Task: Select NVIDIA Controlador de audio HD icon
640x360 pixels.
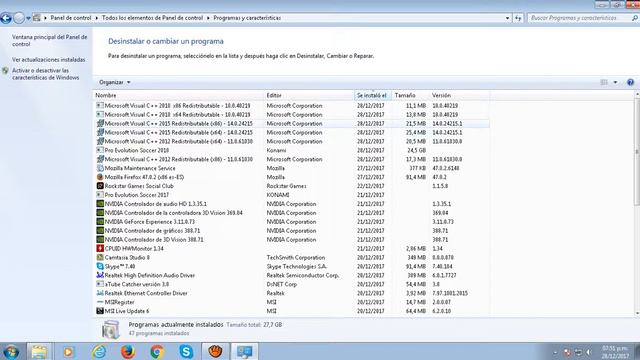Action: [x=100, y=204]
